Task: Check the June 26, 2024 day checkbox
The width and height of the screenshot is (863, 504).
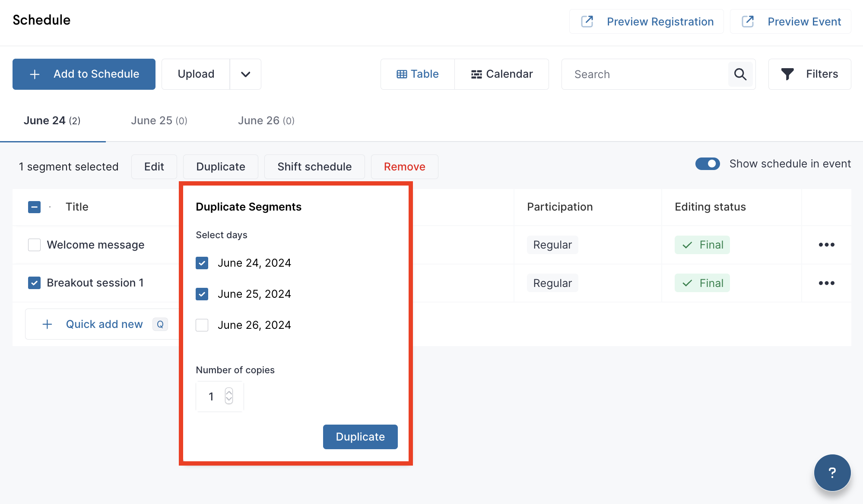Action: (202, 325)
